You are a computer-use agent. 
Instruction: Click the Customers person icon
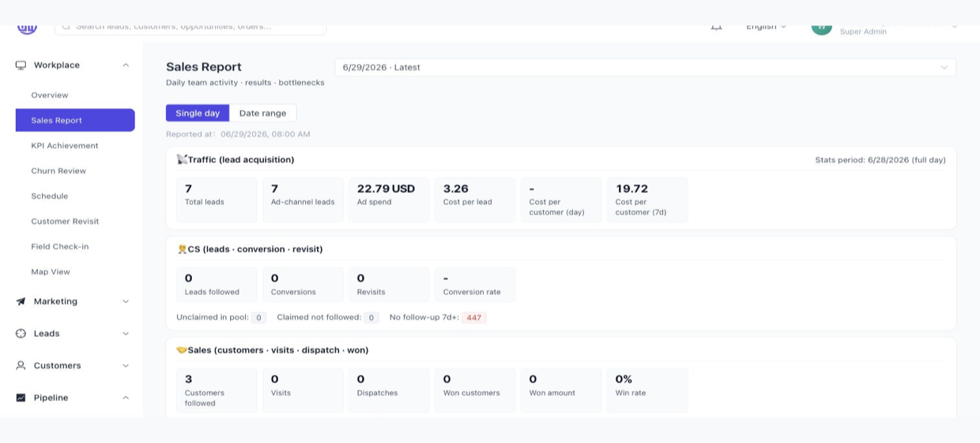21,365
